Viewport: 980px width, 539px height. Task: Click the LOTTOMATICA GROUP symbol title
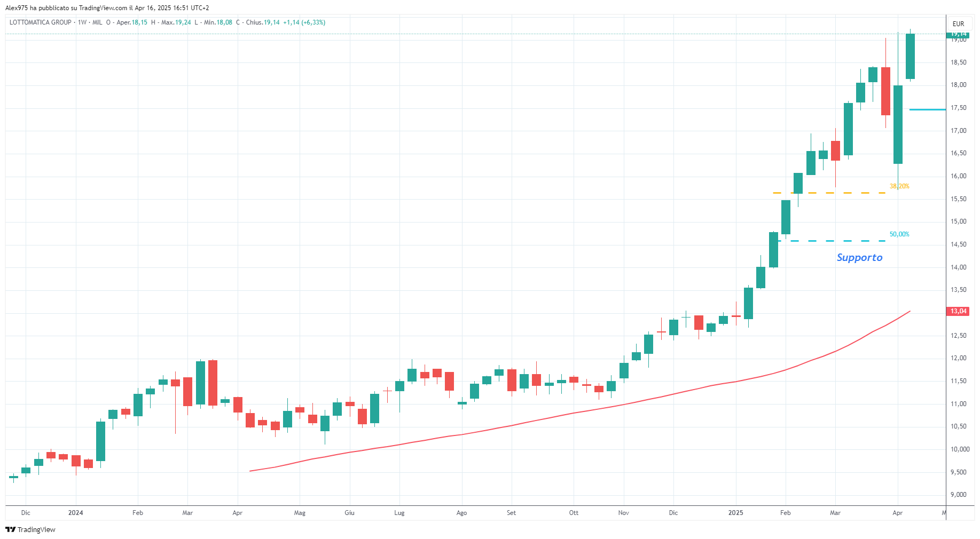pos(41,22)
